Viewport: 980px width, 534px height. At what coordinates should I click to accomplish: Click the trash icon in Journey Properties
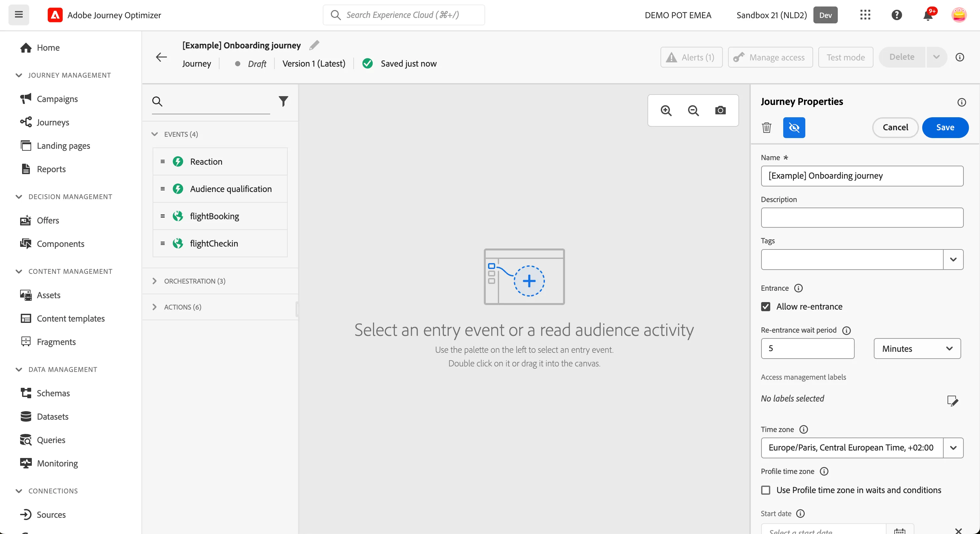pos(766,128)
